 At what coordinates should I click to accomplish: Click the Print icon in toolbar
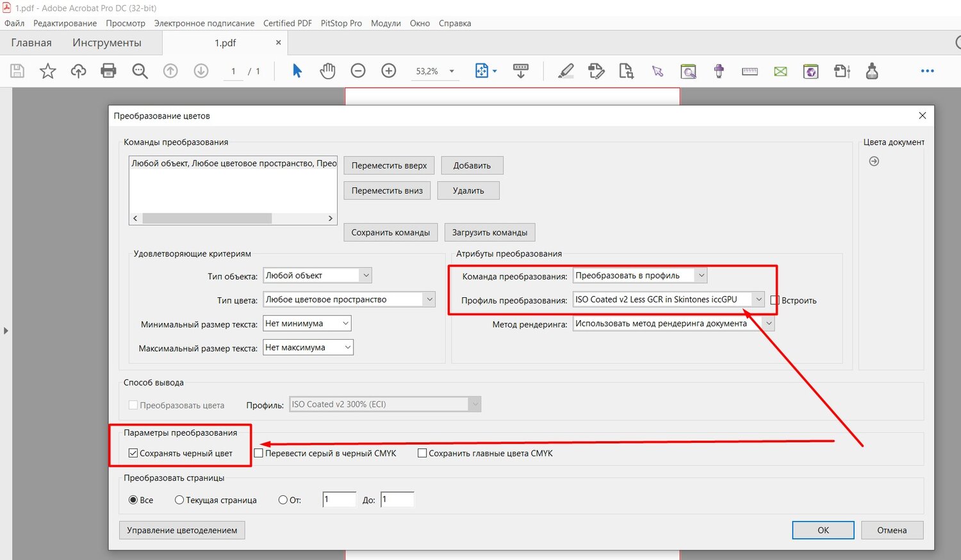point(108,71)
